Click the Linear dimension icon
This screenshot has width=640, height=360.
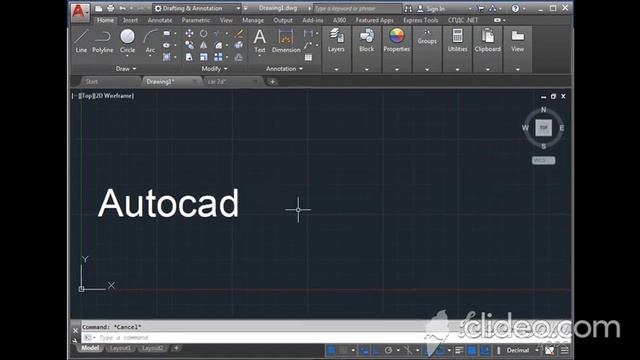point(308,33)
